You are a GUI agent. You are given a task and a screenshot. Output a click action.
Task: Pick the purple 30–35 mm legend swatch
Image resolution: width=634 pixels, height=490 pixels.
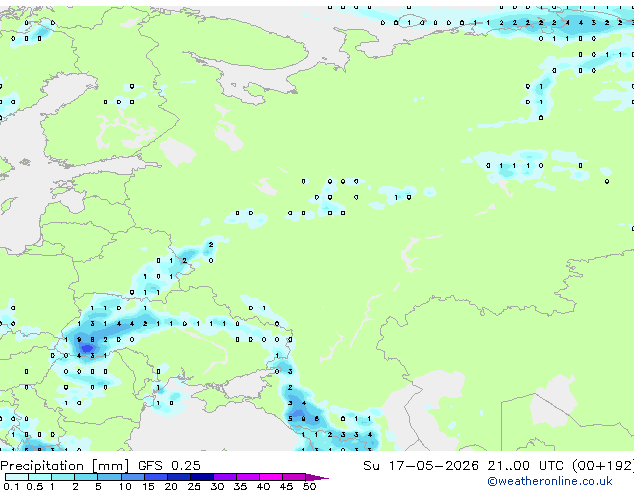[224, 477]
